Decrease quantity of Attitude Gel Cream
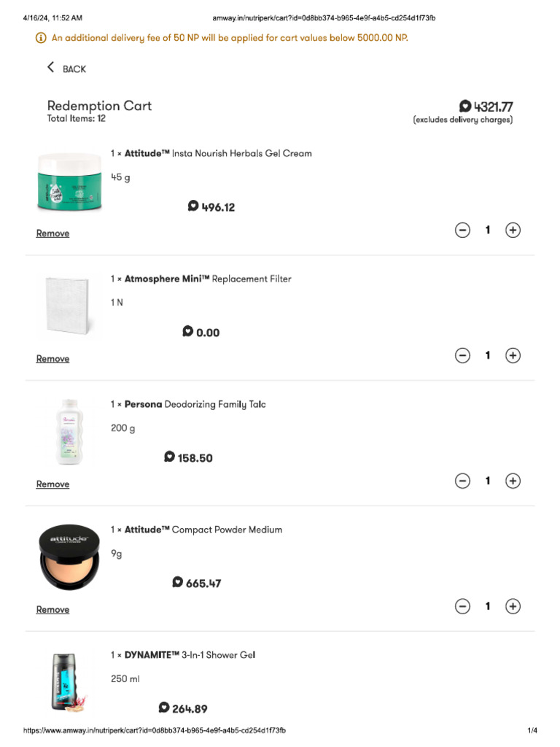560x747 pixels. point(462,231)
